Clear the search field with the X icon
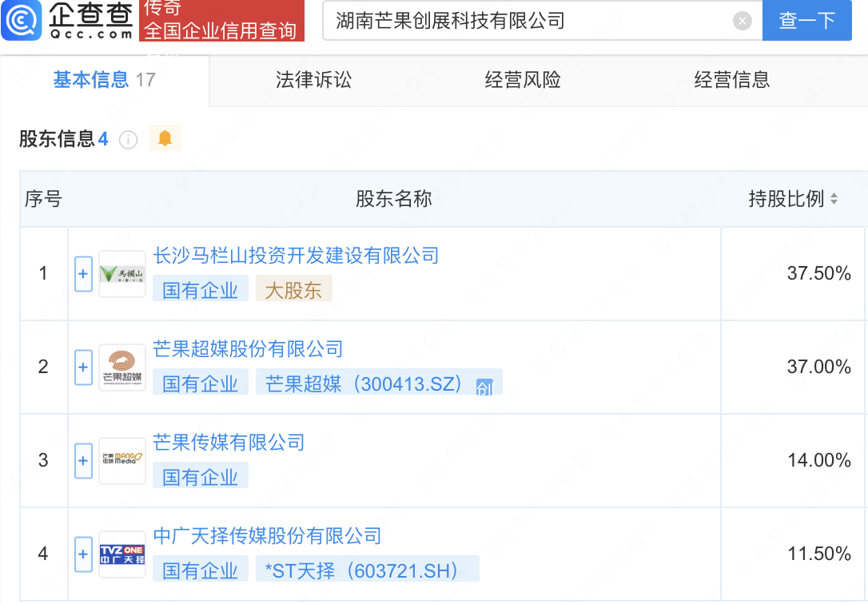868x604 pixels. click(742, 21)
